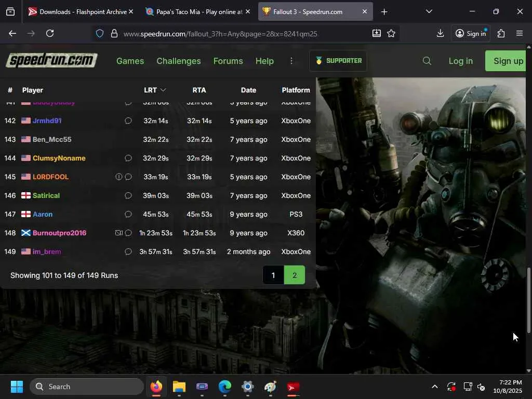Open player profile Satirical

(46, 195)
